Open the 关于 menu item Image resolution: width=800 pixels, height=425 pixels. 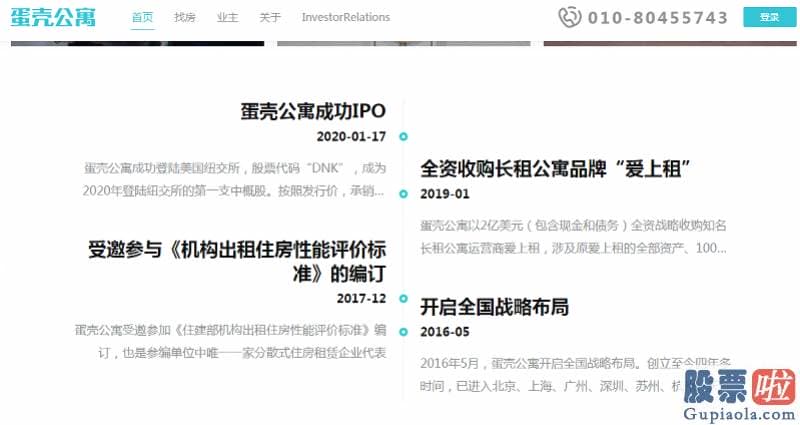(x=270, y=17)
